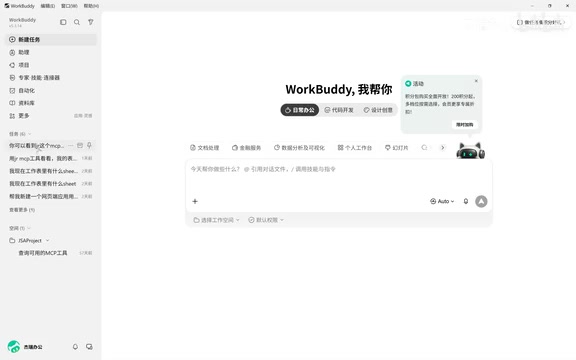Image resolution: width=576 pixels, height=360 pixels.
Task: Collapse the 任务 list section chevron
Action: [30, 134]
